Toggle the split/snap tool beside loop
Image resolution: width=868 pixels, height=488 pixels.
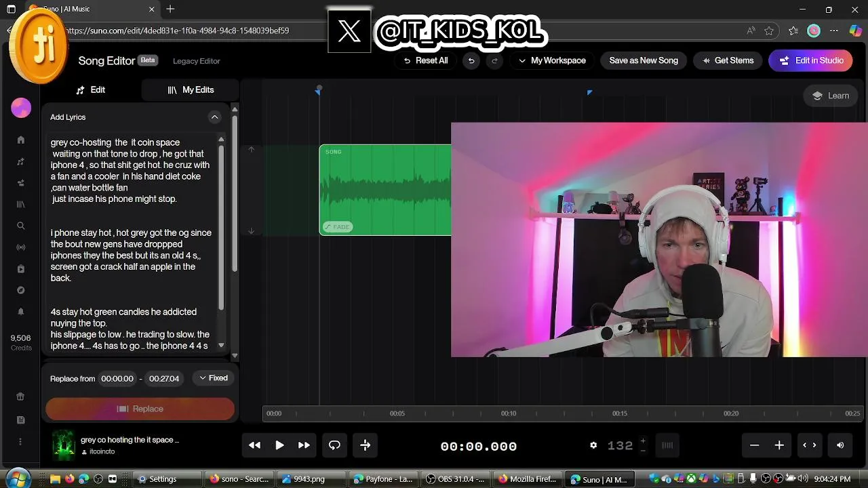(365, 445)
